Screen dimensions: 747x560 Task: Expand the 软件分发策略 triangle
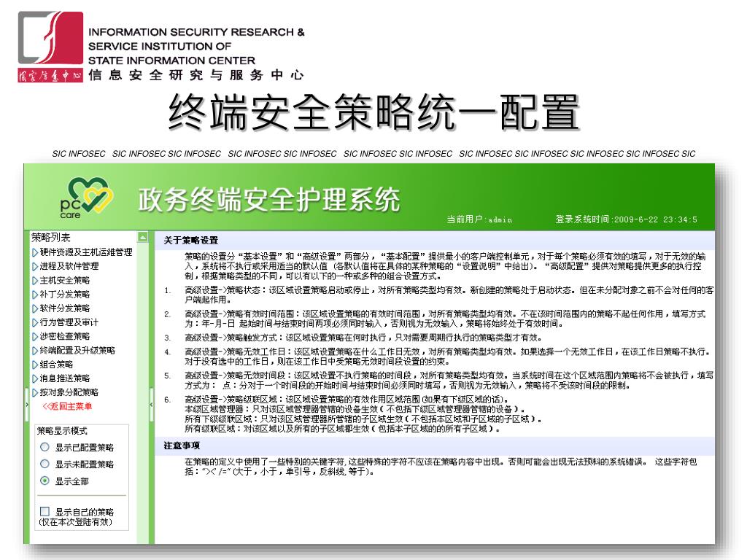click(x=35, y=308)
